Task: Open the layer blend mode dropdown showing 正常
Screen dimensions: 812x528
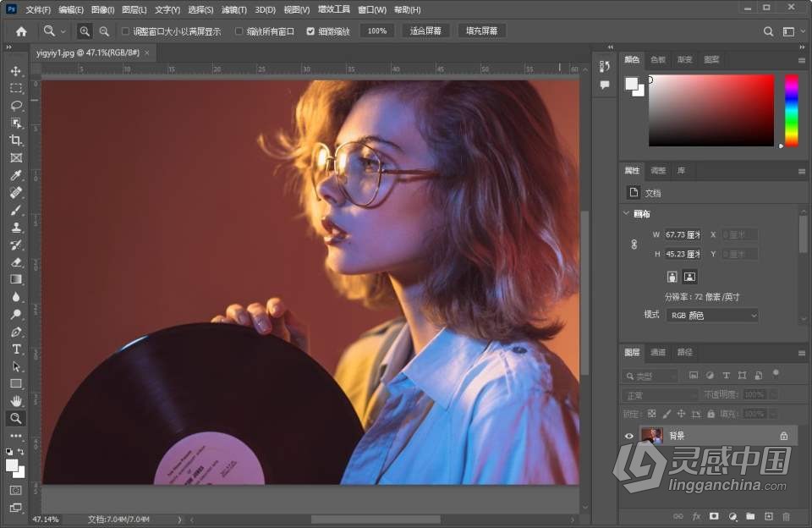Action: [660, 394]
